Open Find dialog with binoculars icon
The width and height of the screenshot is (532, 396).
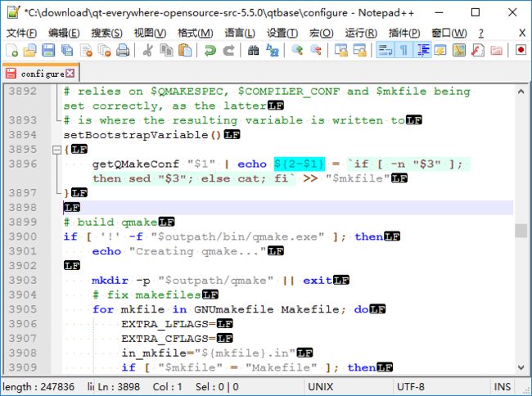[254, 50]
